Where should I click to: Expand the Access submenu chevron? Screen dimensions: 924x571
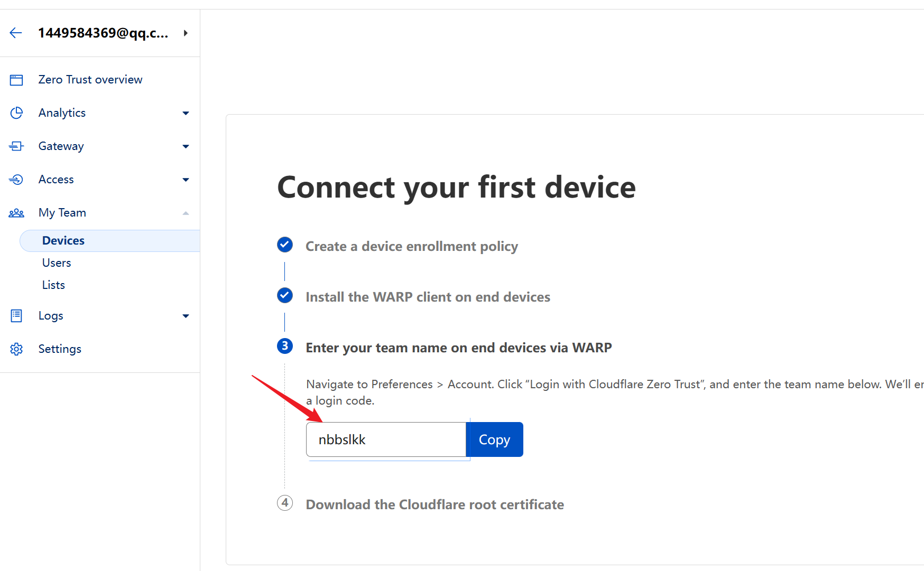(186, 180)
